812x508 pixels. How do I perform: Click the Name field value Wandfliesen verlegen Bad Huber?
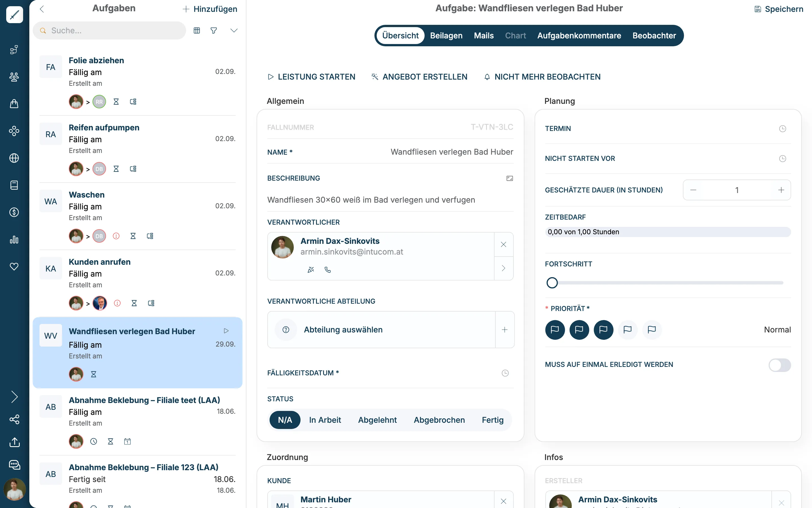pos(452,152)
